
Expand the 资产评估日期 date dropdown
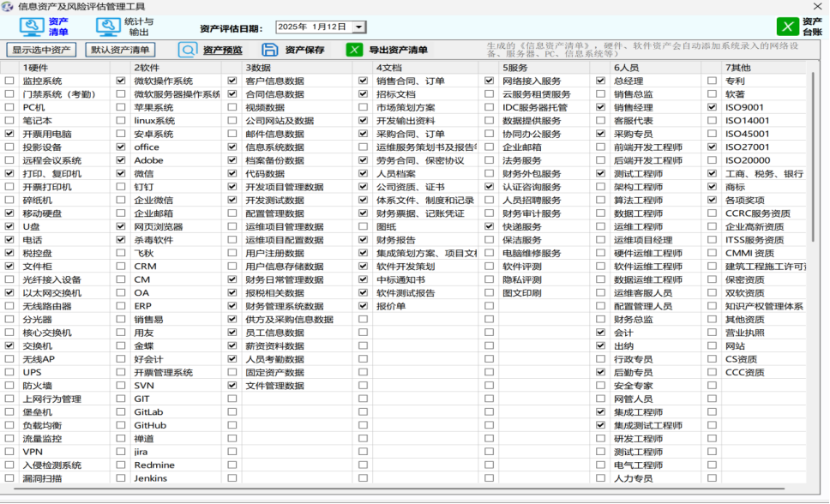click(x=358, y=27)
